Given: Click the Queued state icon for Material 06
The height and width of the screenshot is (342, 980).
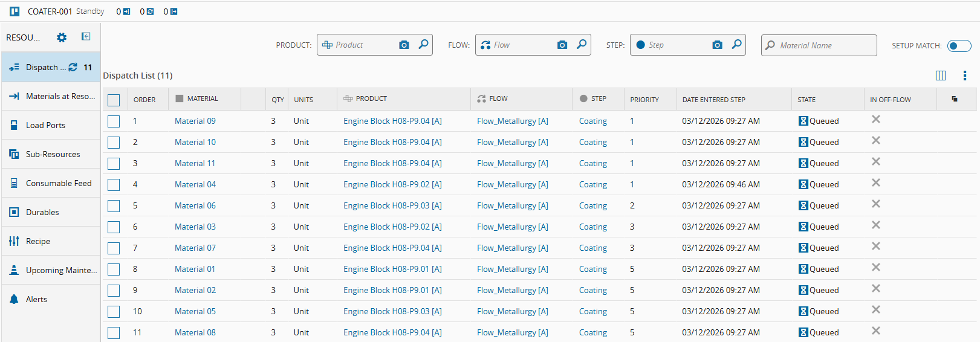Looking at the screenshot, I should point(803,205).
